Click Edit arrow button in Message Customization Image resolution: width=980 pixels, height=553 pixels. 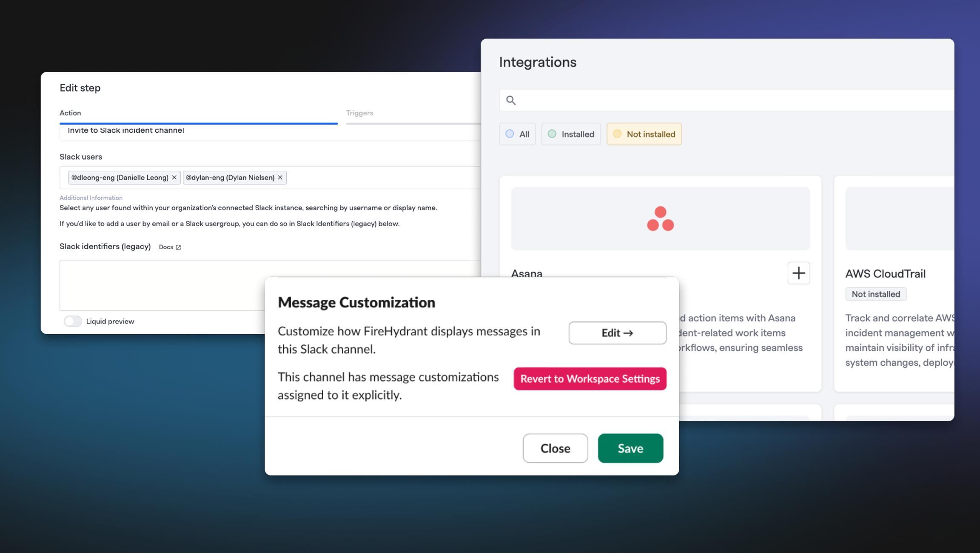[x=617, y=333]
